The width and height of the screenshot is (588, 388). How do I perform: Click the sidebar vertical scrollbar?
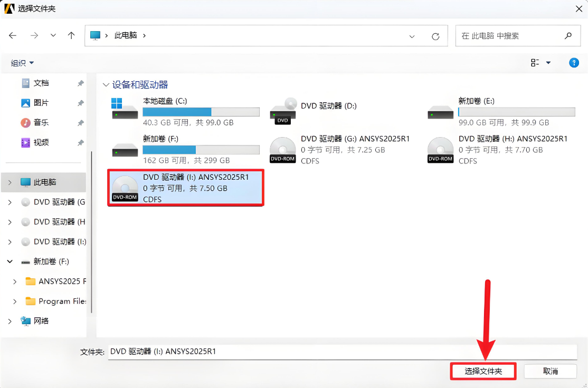[x=91, y=232]
